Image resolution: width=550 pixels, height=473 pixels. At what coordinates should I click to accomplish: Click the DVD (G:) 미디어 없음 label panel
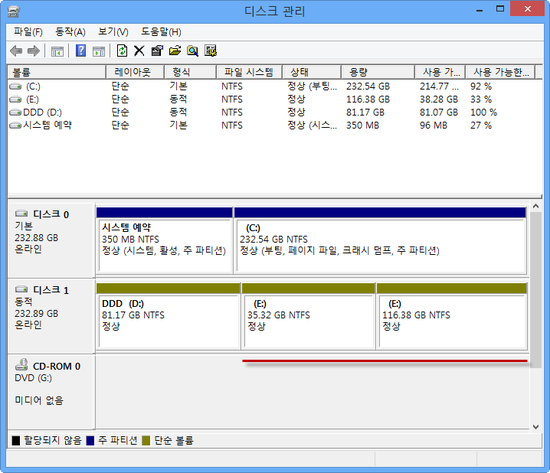click(x=51, y=392)
